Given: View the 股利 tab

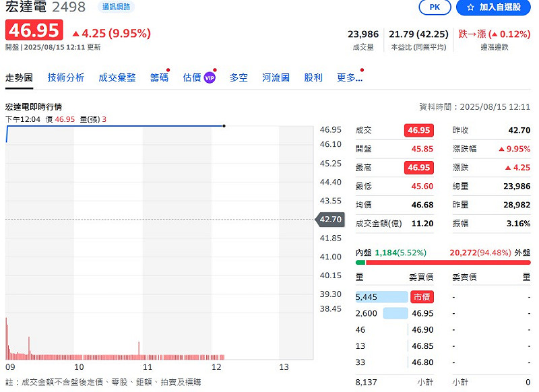Looking at the screenshot, I should pos(313,77).
